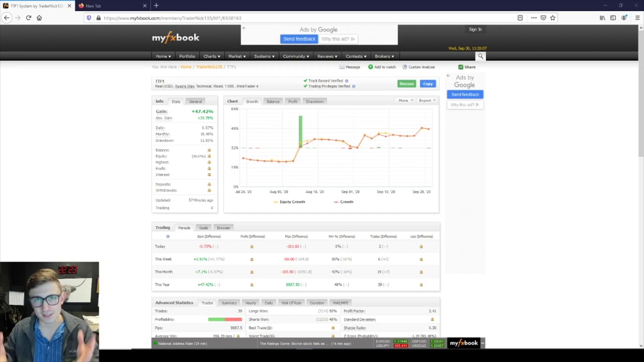Open the Portfolio menu item
644x362 pixels.
tap(187, 56)
